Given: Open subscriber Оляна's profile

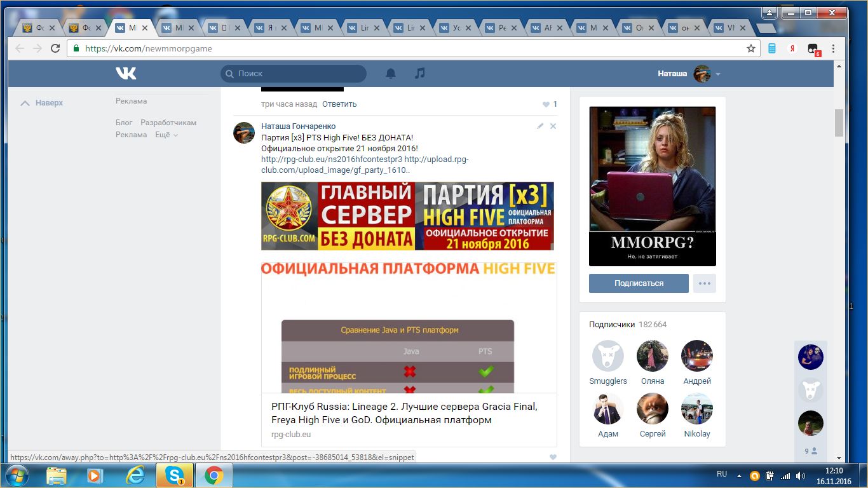Looking at the screenshot, I should tap(653, 362).
